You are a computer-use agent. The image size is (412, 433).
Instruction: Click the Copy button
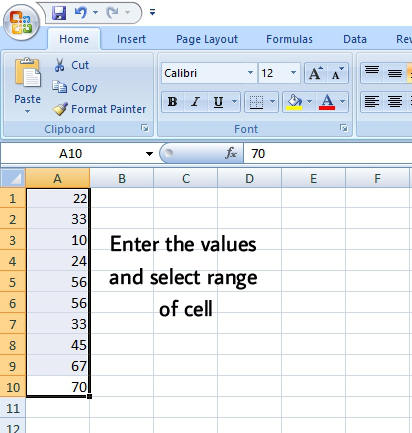[75, 87]
